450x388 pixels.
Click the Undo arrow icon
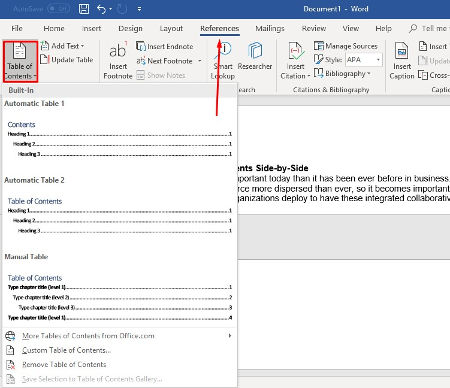click(101, 9)
